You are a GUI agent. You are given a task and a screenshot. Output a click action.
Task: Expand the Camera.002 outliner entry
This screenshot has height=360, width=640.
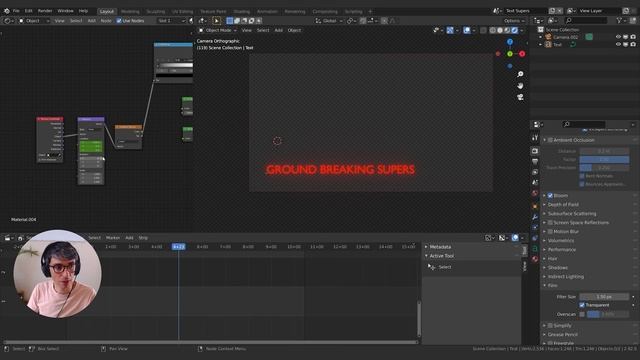[541, 37]
